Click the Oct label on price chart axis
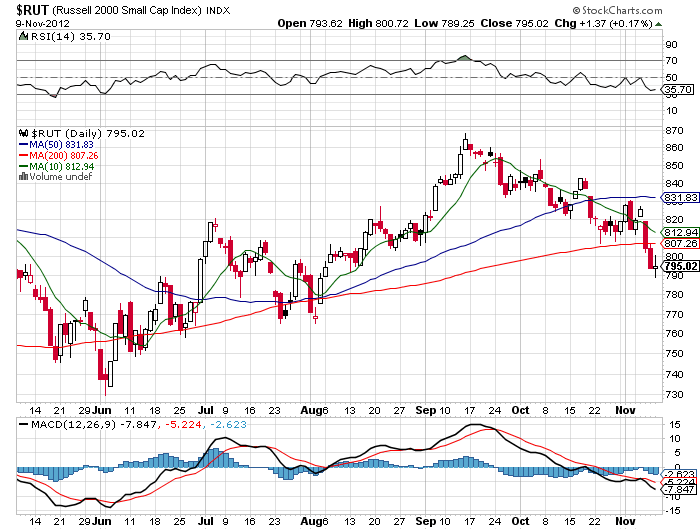Screen dimensions: 700x530 (x=521, y=410)
